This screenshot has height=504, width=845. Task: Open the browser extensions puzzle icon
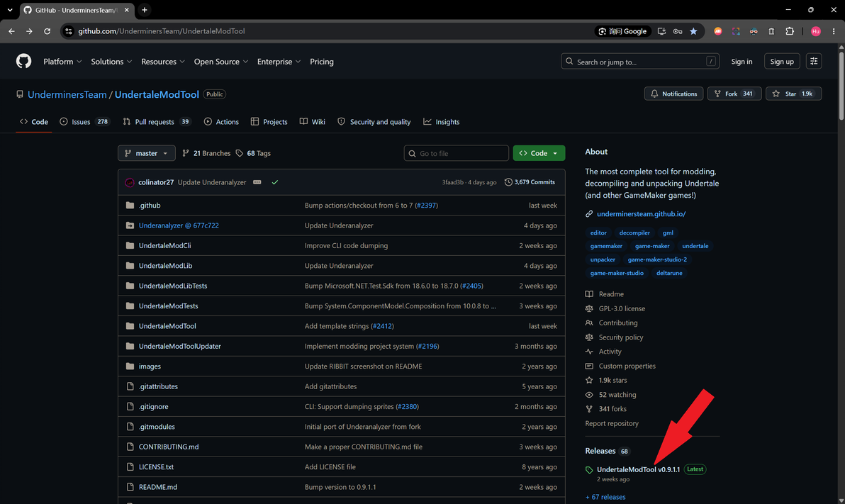(x=790, y=31)
